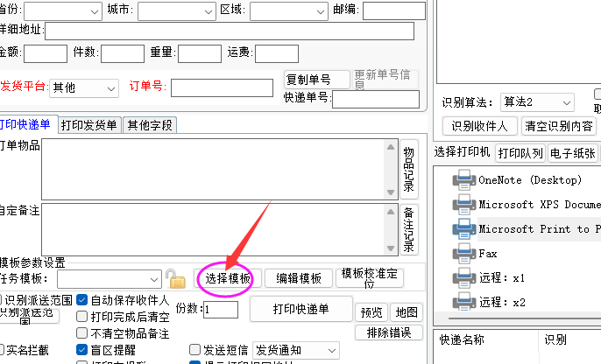Open the 打印队列 tab

520,153
